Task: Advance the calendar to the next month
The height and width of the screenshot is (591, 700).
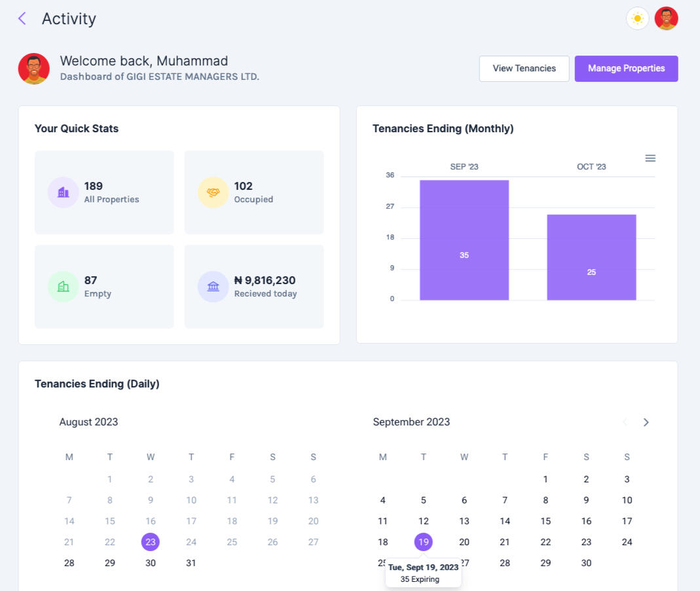Action: coord(646,422)
